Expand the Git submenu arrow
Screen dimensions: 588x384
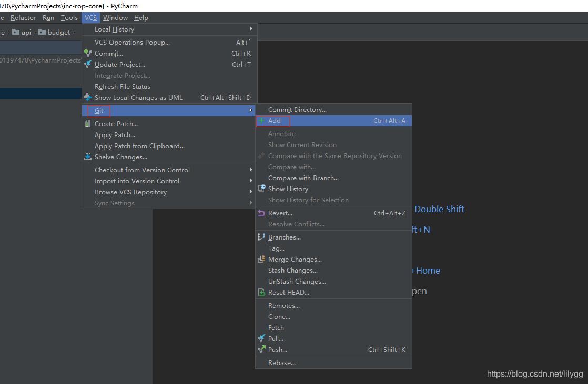click(x=251, y=110)
